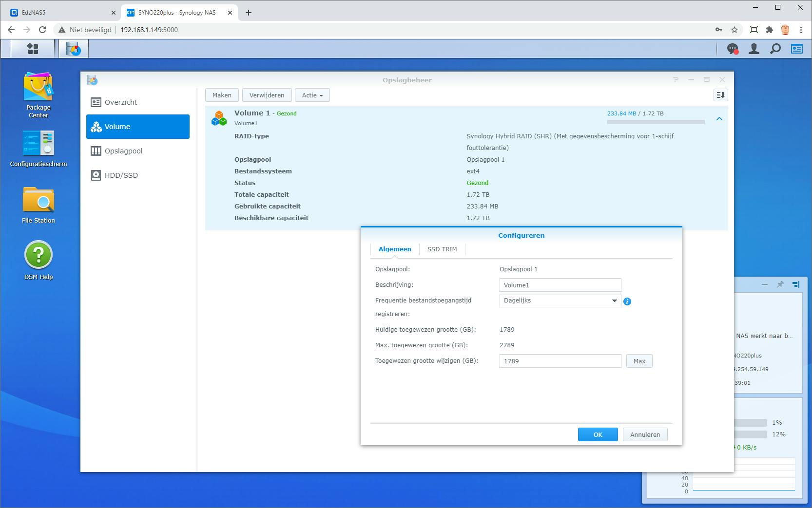Switch to the Algemeen tab
Image resolution: width=812 pixels, height=508 pixels.
(395, 249)
